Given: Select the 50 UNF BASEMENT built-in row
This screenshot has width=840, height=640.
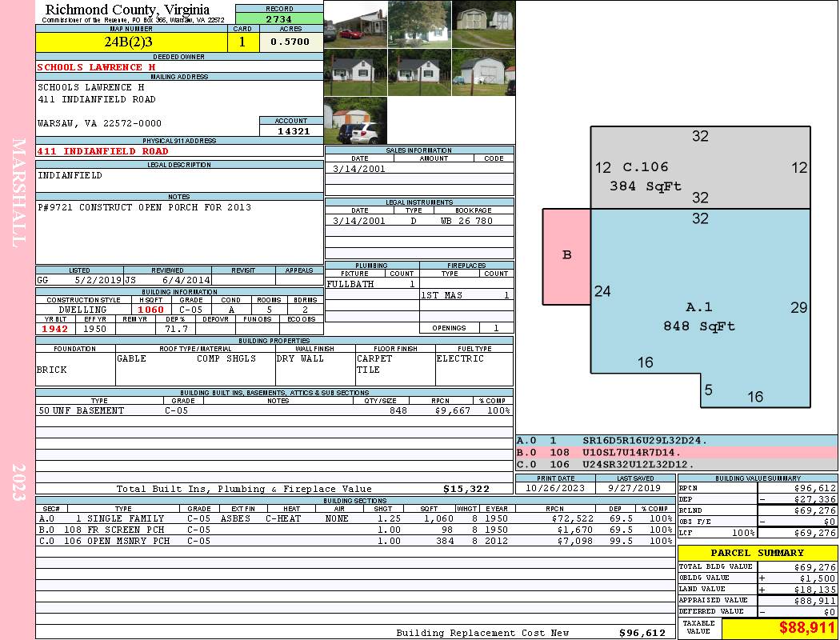Looking at the screenshot, I should (274, 410).
